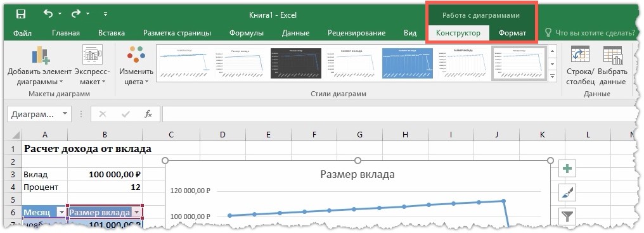This screenshot has width=644, height=233.
Task: Open the redo history dropdown arrow
Action: coord(88,15)
